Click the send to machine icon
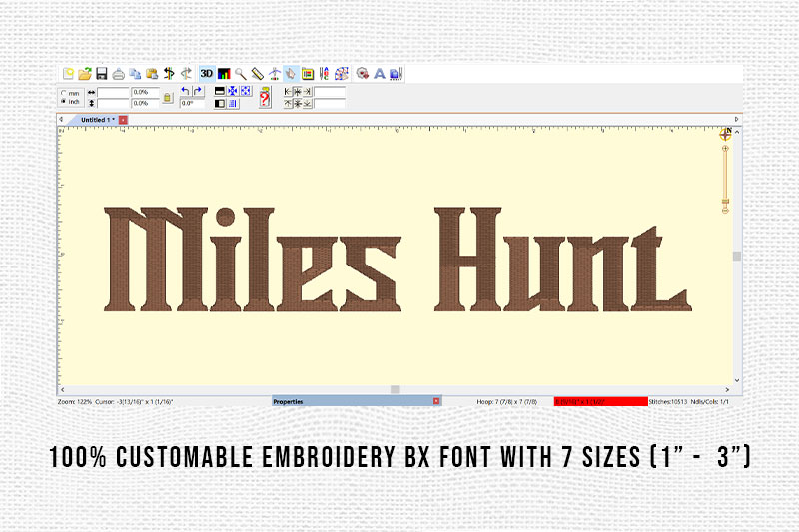The width and height of the screenshot is (799, 532). coord(396,74)
